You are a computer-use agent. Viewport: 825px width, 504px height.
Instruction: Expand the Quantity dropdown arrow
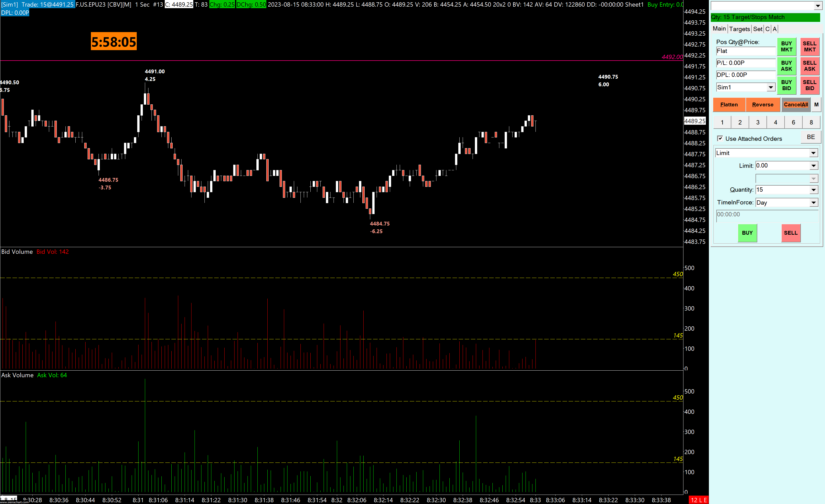[813, 190]
